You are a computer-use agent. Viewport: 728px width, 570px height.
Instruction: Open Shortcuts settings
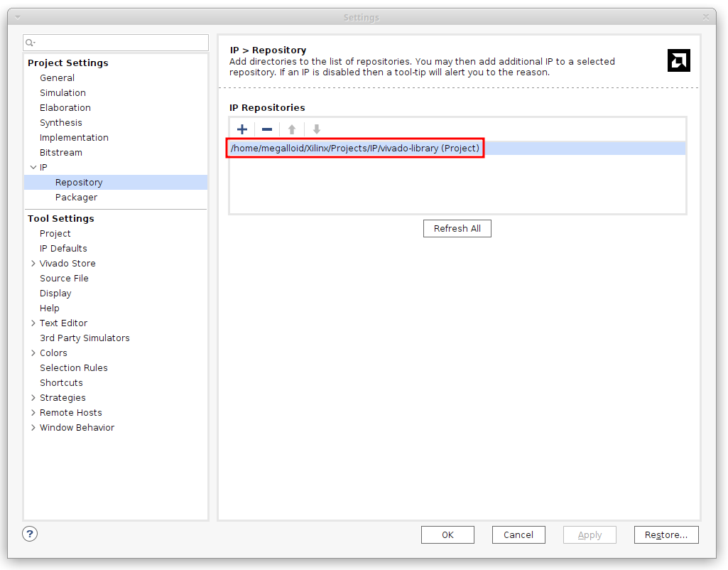(x=61, y=383)
